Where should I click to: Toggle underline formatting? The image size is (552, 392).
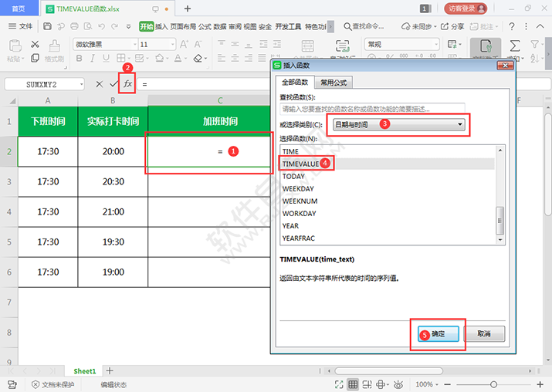[x=106, y=58]
